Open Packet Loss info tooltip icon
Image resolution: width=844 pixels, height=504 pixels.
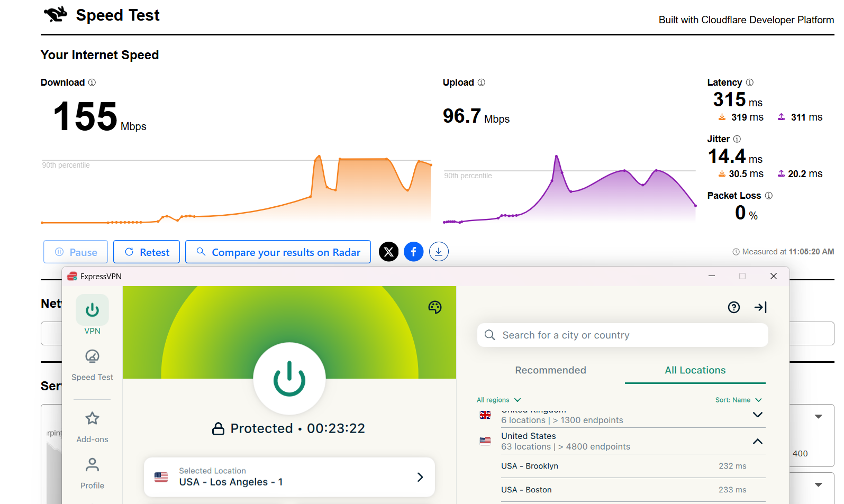pyautogui.click(x=769, y=196)
